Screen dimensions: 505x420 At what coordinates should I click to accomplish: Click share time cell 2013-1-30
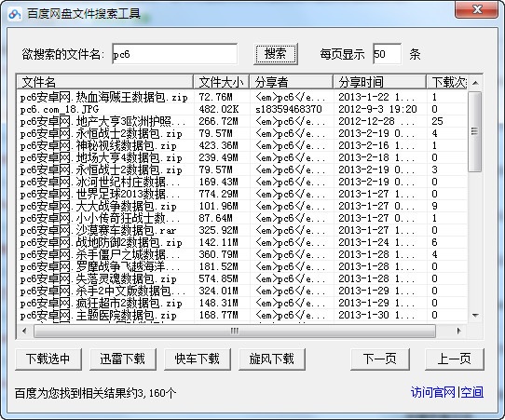tap(376, 315)
